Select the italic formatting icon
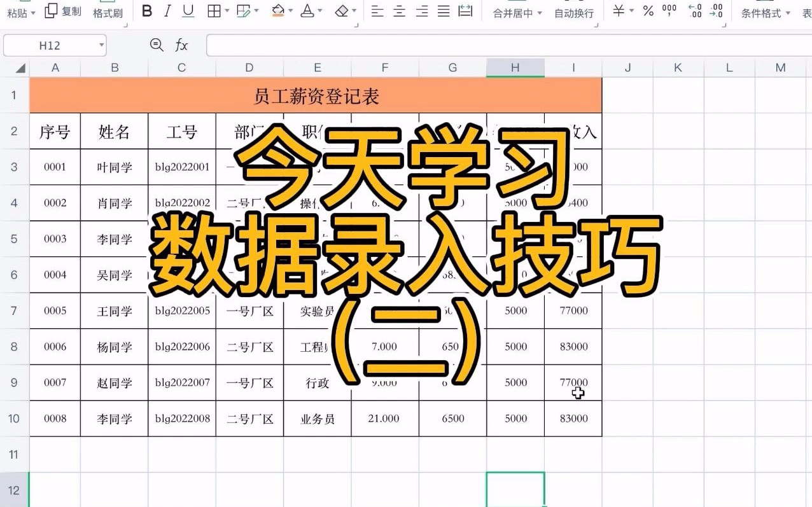 tap(166, 11)
